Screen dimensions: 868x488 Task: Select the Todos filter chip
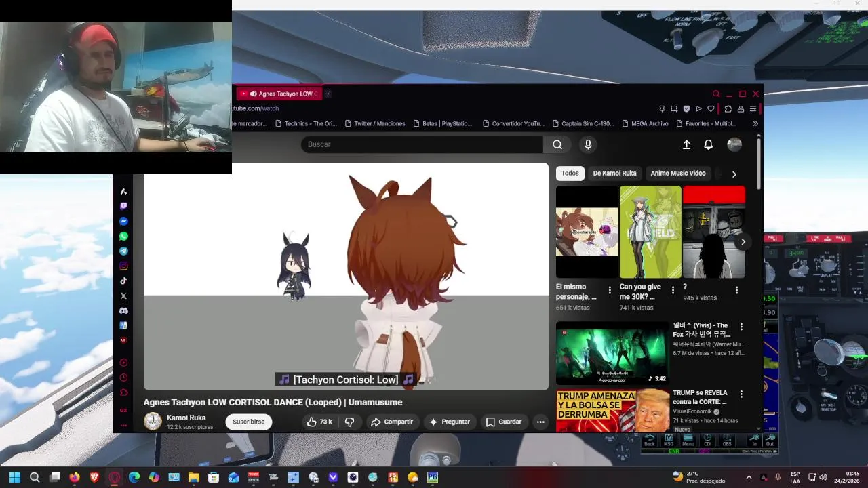click(x=570, y=173)
